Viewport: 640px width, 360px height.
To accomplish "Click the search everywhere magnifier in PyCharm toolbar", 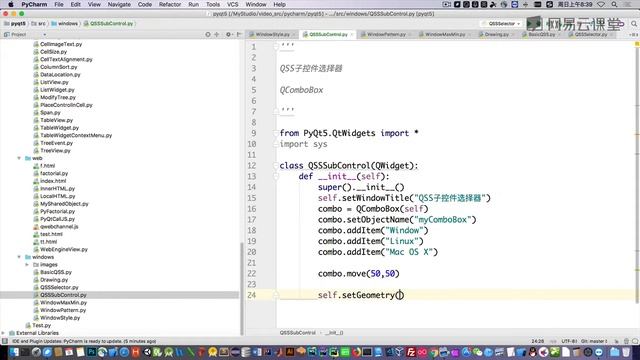I will coord(634,24).
